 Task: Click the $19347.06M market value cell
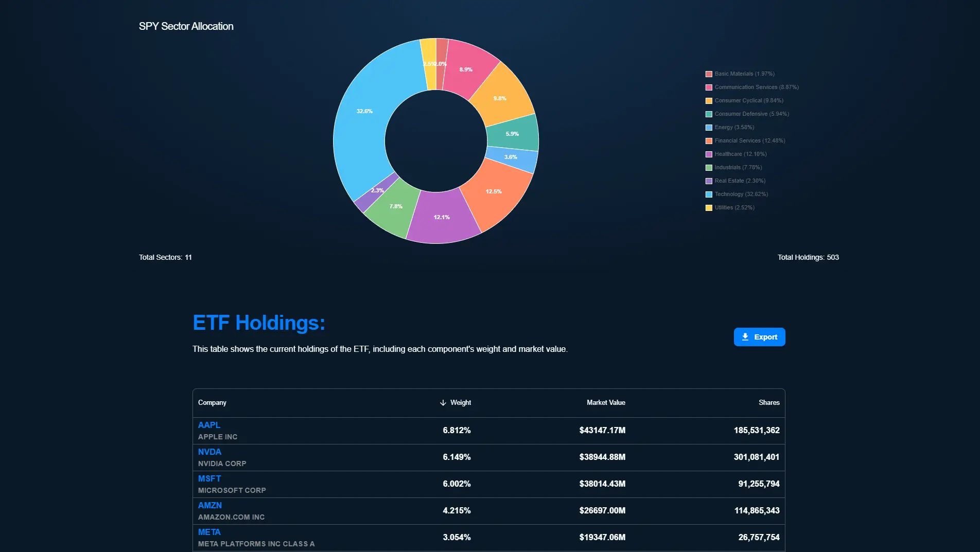pos(602,538)
